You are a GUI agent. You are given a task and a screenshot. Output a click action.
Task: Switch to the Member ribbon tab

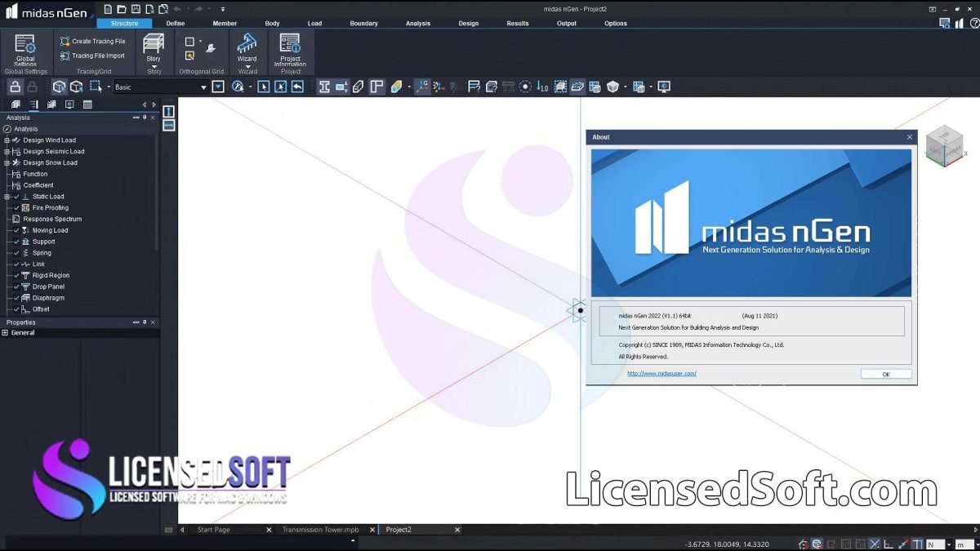point(225,24)
